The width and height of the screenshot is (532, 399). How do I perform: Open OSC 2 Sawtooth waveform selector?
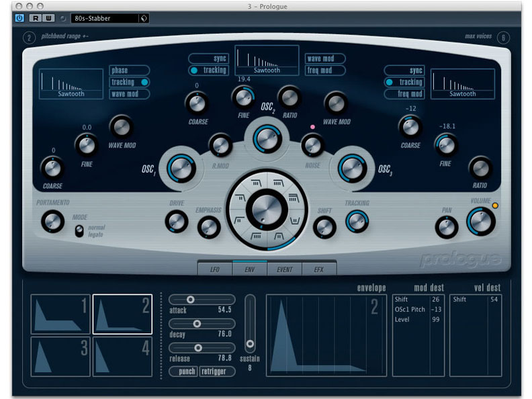(x=267, y=60)
